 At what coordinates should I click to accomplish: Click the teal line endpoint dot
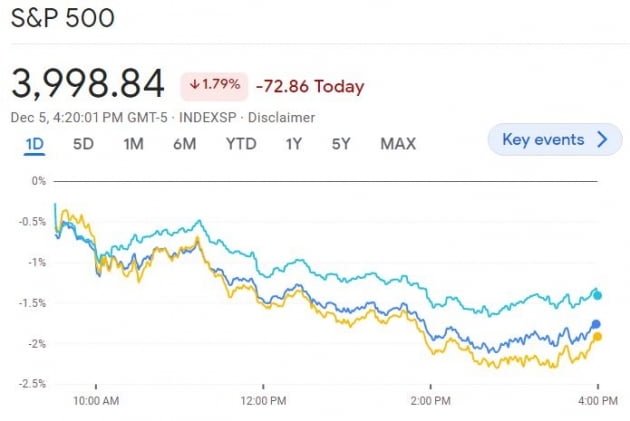[x=597, y=295]
